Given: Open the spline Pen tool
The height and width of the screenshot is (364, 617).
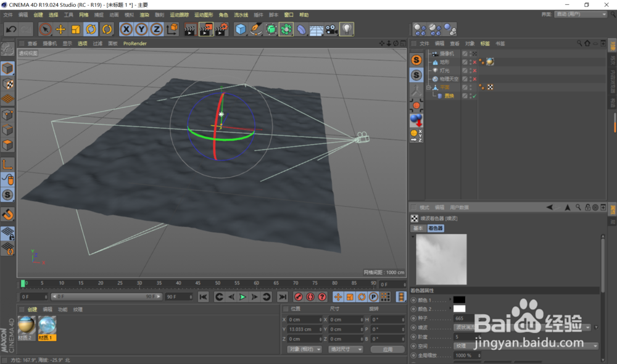Looking at the screenshot, I should [x=256, y=29].
